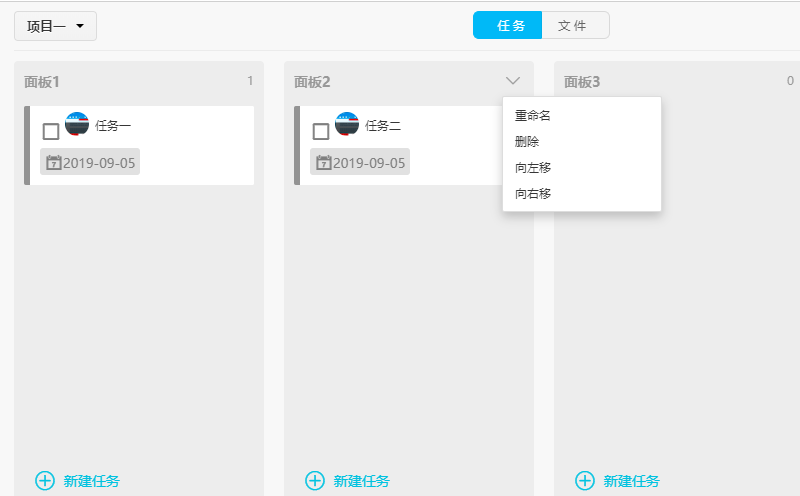Click the avatar icon on 任务二
The height and width of the screenshot is (496, 800).
tap(347, 124)
